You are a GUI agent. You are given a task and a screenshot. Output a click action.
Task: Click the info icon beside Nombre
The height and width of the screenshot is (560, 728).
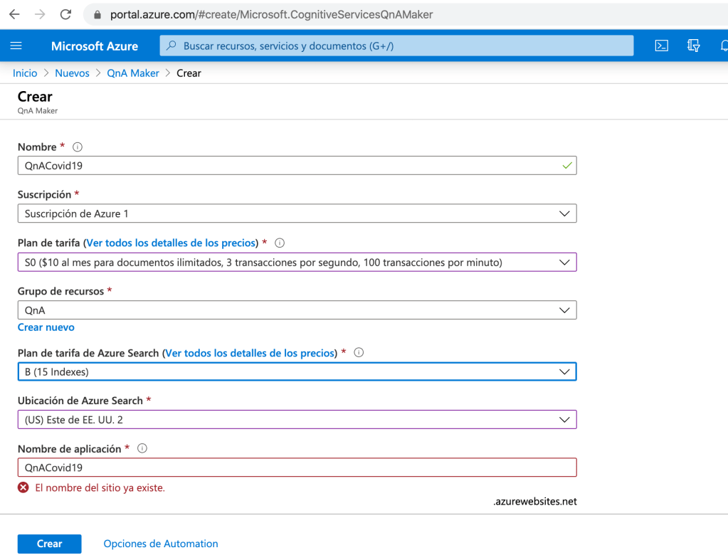pyautogui.click(x=76, y=147)
